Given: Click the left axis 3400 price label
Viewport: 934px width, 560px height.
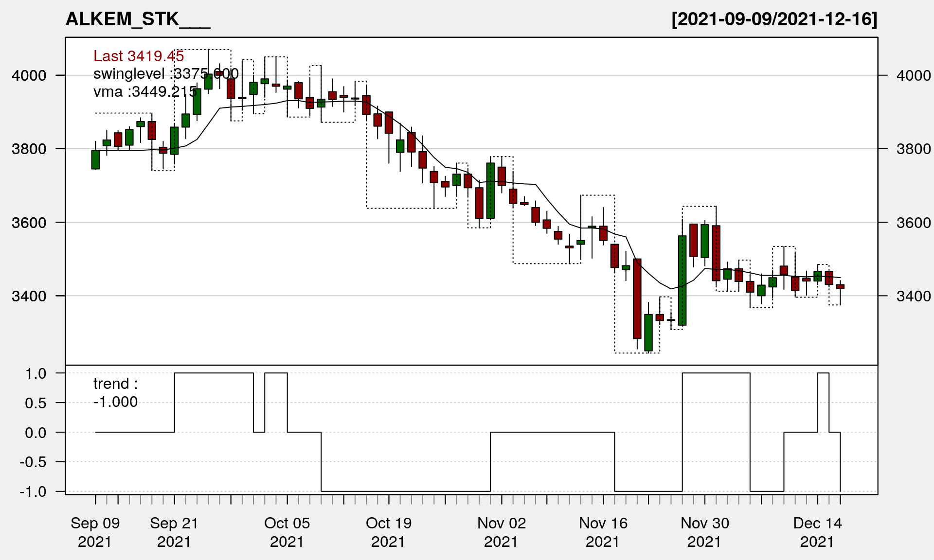Looking at the screenshot, I should [29, 296].
